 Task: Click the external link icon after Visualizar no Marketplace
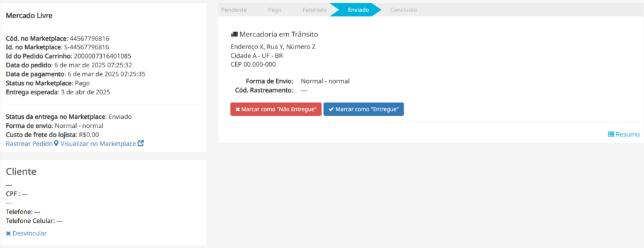coord(141,144)
